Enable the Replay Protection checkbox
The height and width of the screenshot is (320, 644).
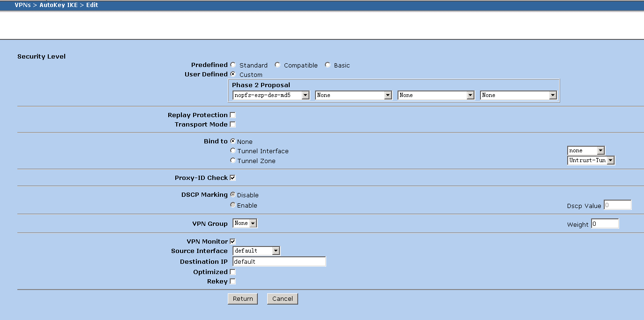pyautogui.click(x=233, y=115)
